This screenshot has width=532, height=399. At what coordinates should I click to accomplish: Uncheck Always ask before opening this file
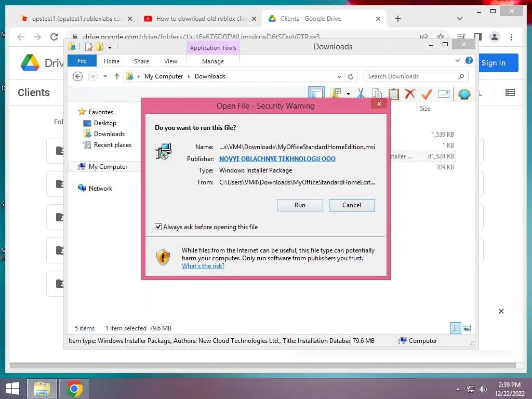tap(158, 227)
